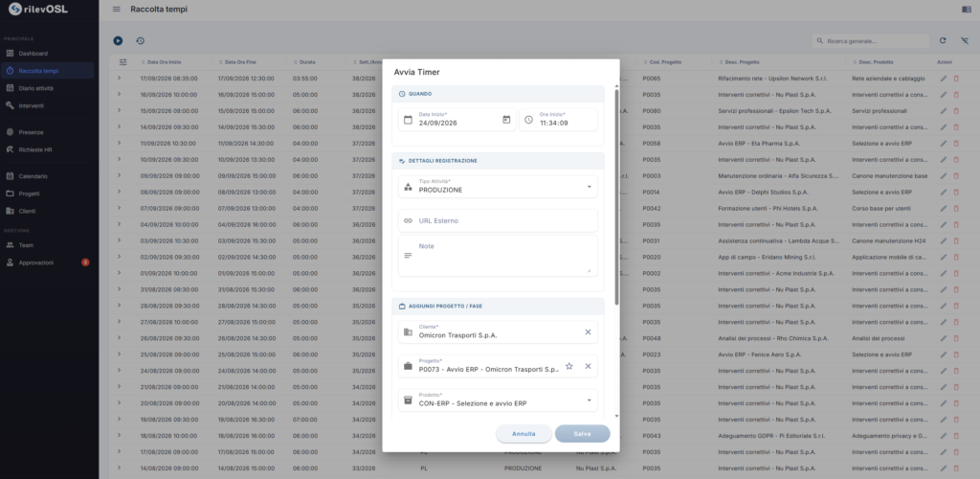Sort by Data Ora Inizio column header
980x479 pixels.
click(x=165, y=62)
